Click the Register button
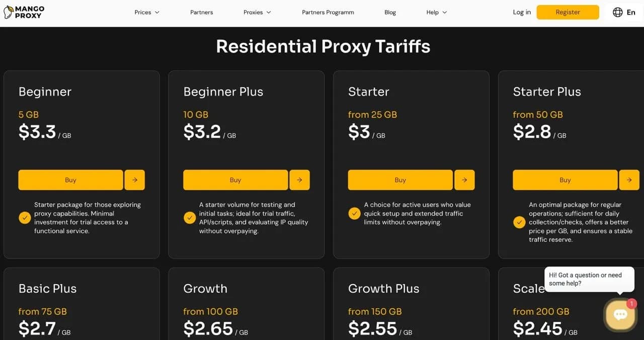The width and height of the screenshot is (644, 340). (568, 12)
